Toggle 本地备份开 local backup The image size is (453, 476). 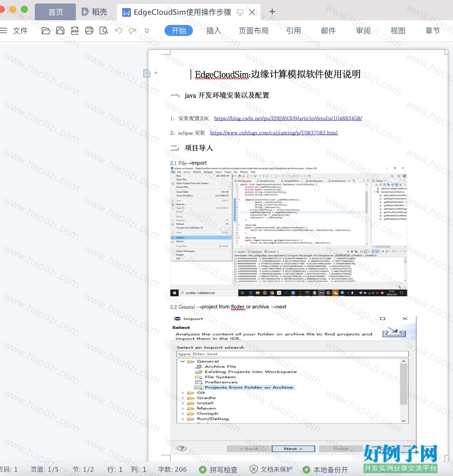325,469
